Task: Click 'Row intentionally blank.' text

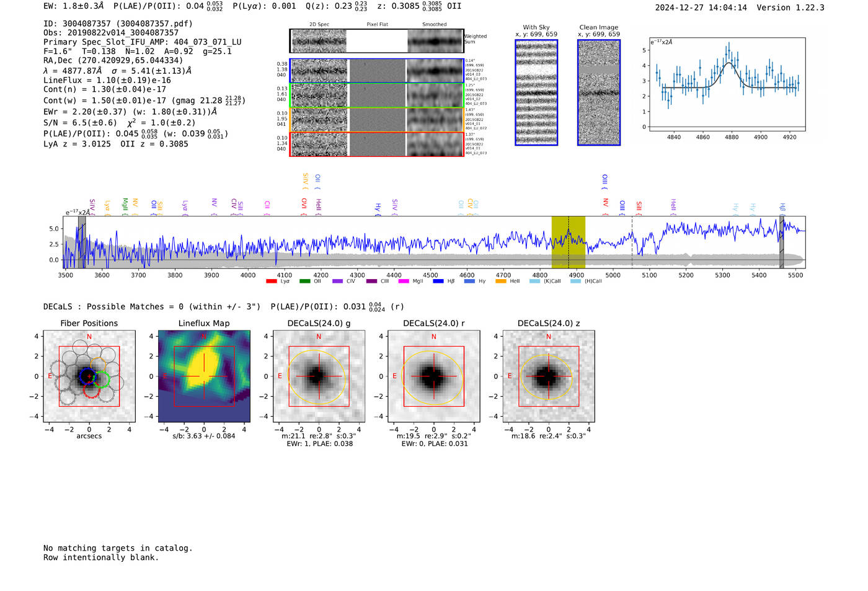Action: [101, 558]
